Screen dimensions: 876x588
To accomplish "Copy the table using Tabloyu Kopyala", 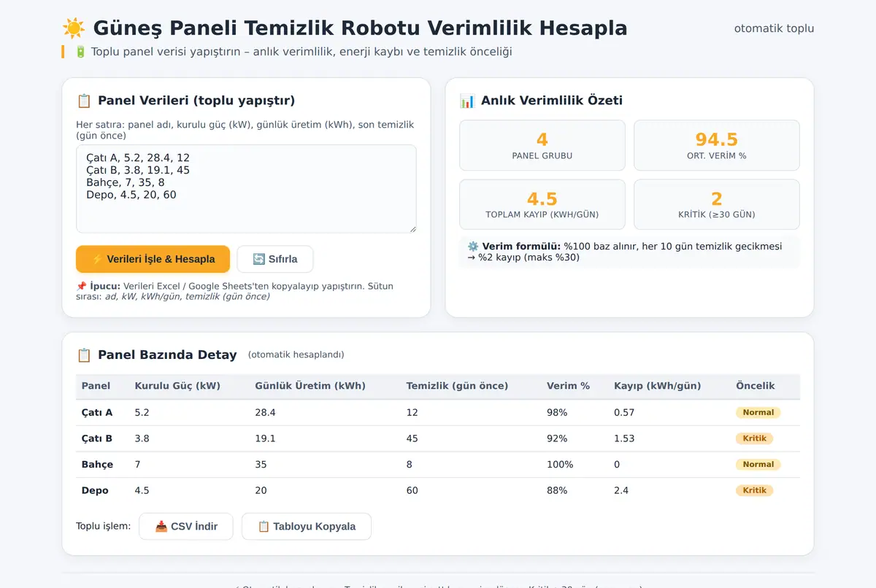I will (x=307, y=527).
